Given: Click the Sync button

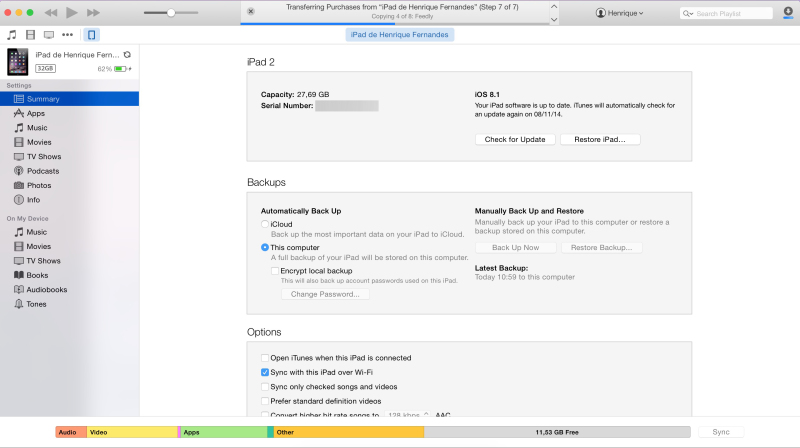Looking at the screenshot, I should tap(721, 432).
